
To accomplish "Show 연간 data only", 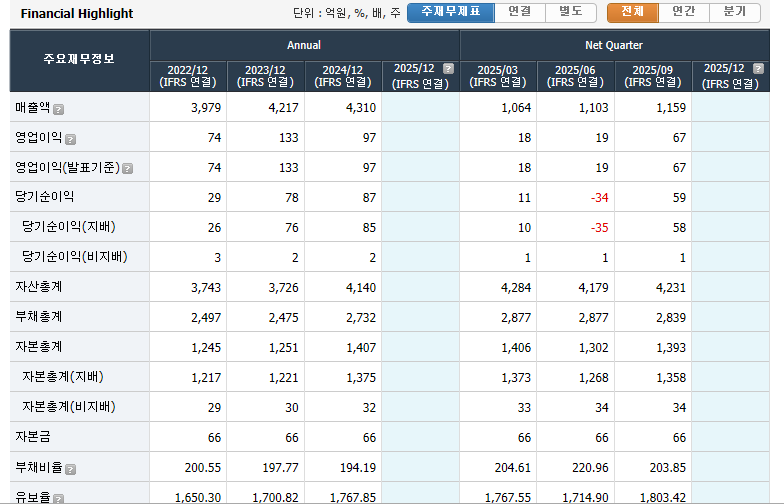I will point(684,12).
